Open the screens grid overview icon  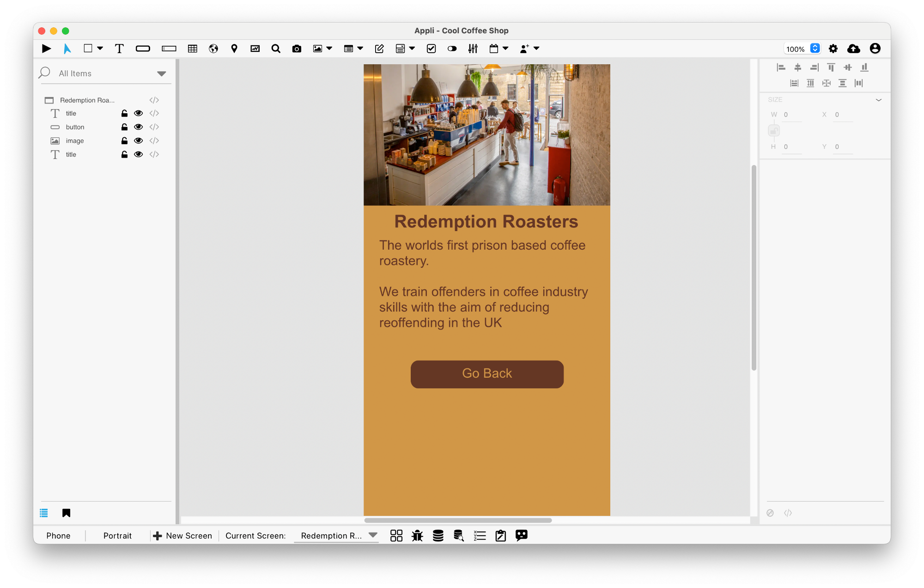point(396,536)
